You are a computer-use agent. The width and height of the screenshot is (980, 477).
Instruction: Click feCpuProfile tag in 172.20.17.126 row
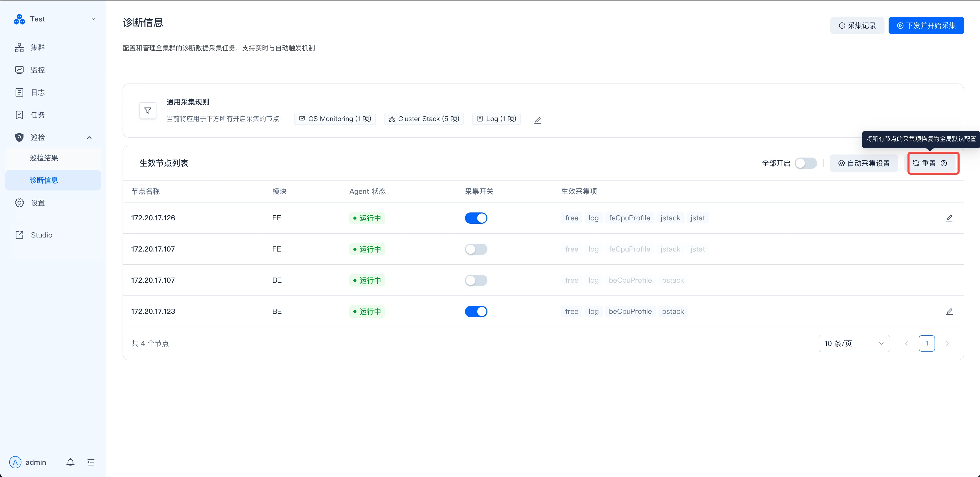(x=629, y=218)
